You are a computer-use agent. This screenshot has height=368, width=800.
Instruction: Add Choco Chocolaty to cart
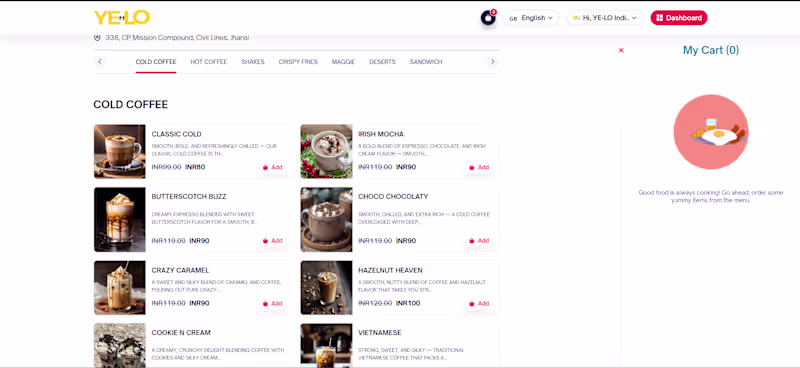click(x=479, y=241)
